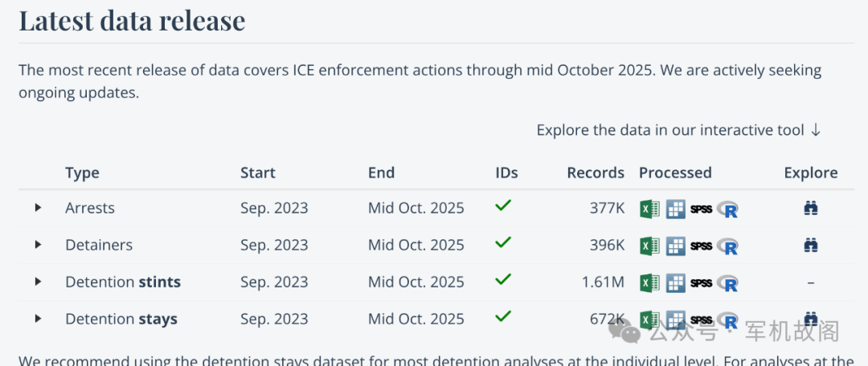Download Arrests data in Stata format
Screen dimensions: 868x366
click(675, 209)
